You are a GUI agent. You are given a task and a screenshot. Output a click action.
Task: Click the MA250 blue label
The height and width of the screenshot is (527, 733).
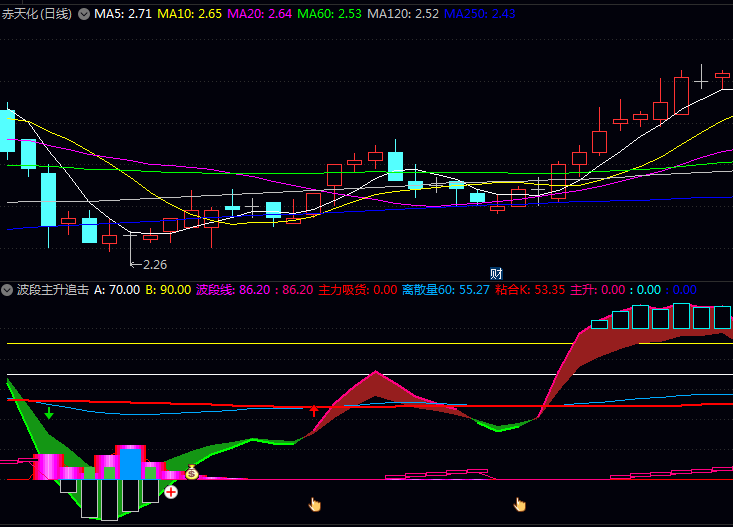(x=480, y=15)
